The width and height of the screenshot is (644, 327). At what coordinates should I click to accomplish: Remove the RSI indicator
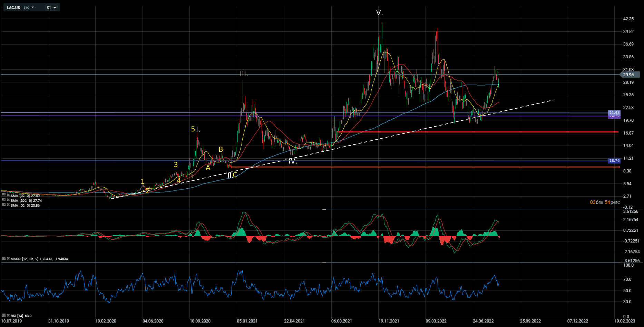click(x=8, y=315)
